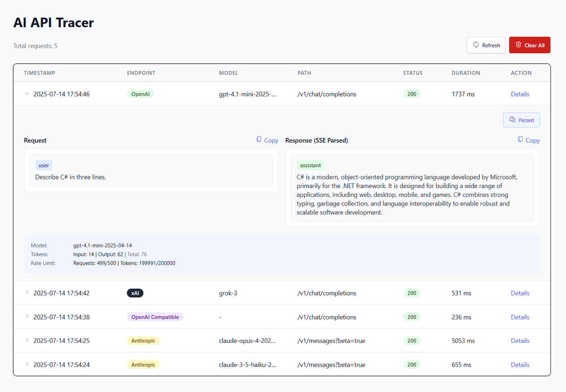Image resolution: width=566 pixels, height=392 pixels.
Task: Open Details for the gpt-4.1-mini request
Action: click(x=520, y=94)
